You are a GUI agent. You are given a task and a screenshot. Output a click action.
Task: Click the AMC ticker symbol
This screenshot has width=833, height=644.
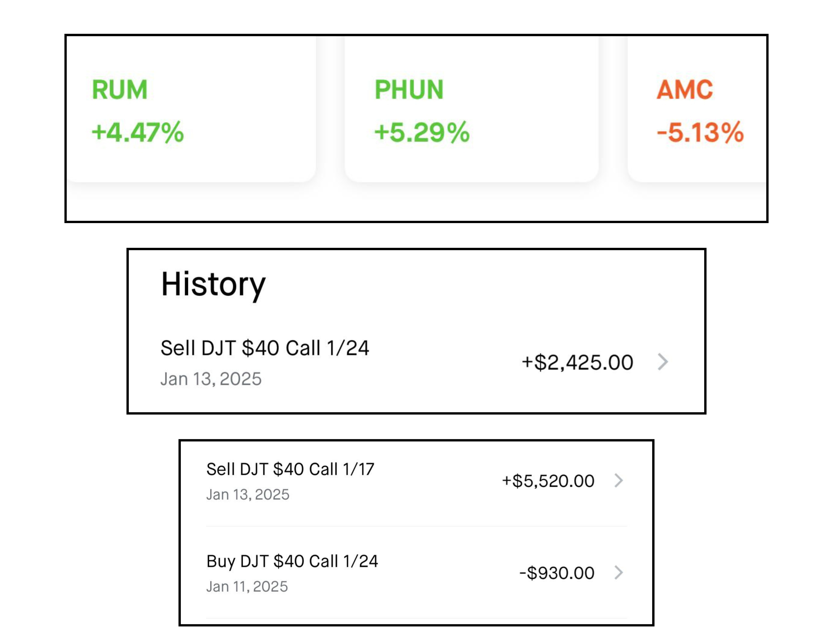(x=685, y=90)
